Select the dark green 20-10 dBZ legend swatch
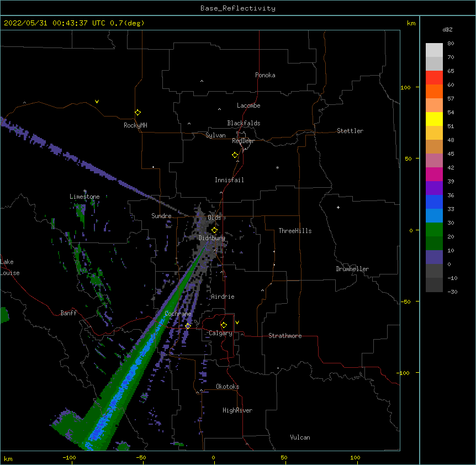This screenshot has height=465, width=476. point(434,243)
